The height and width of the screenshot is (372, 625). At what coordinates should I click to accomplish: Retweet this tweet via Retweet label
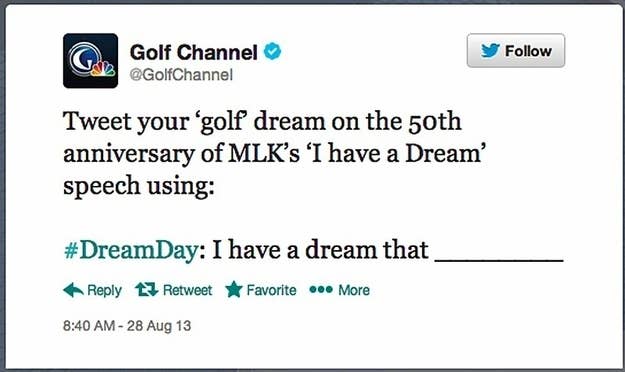click(x=187, y=290)
